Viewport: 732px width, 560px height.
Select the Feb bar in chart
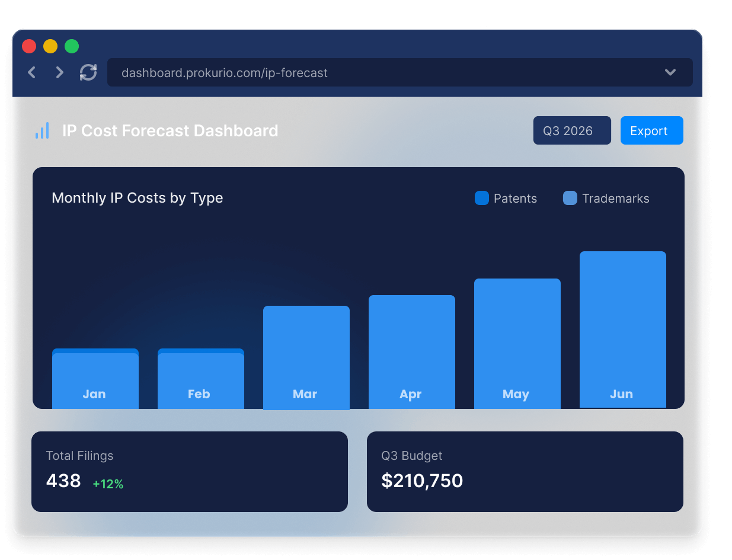pos(201,379)
